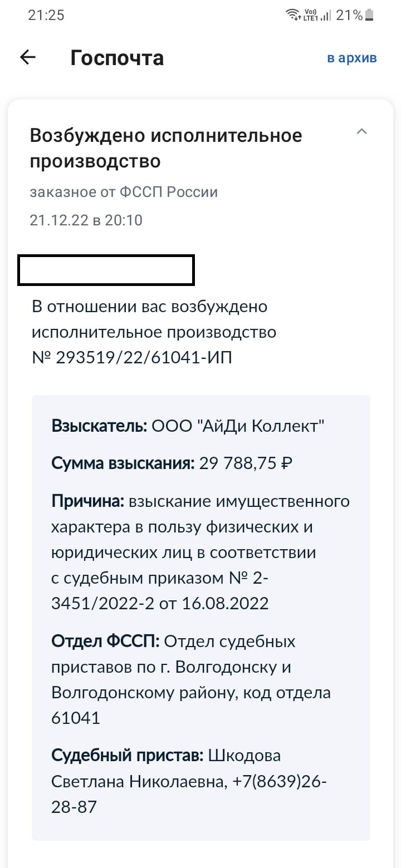Tap the 'Взыскатель: ООО АйДи Коллект' line
Screen dimensions: 401x868
click(188, 426)
